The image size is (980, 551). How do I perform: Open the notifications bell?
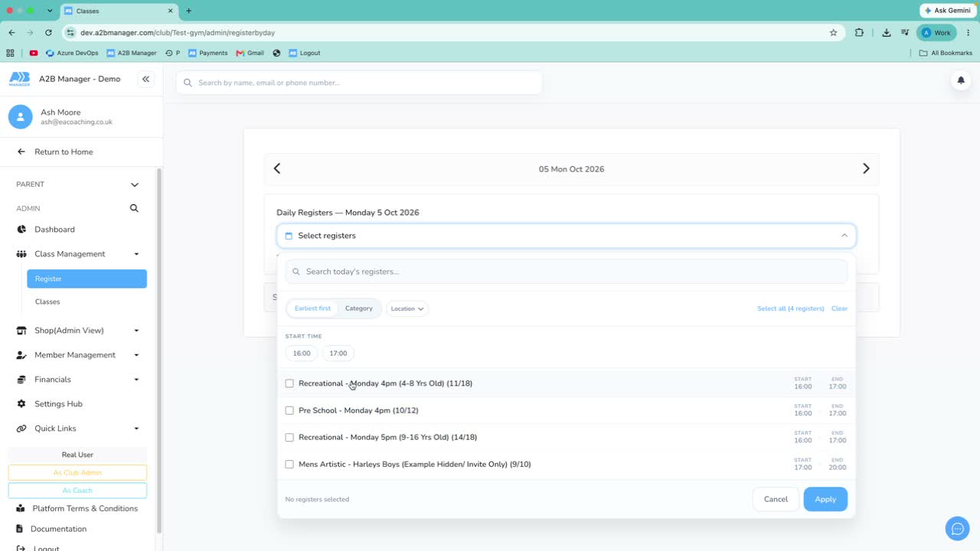(961, 80)
